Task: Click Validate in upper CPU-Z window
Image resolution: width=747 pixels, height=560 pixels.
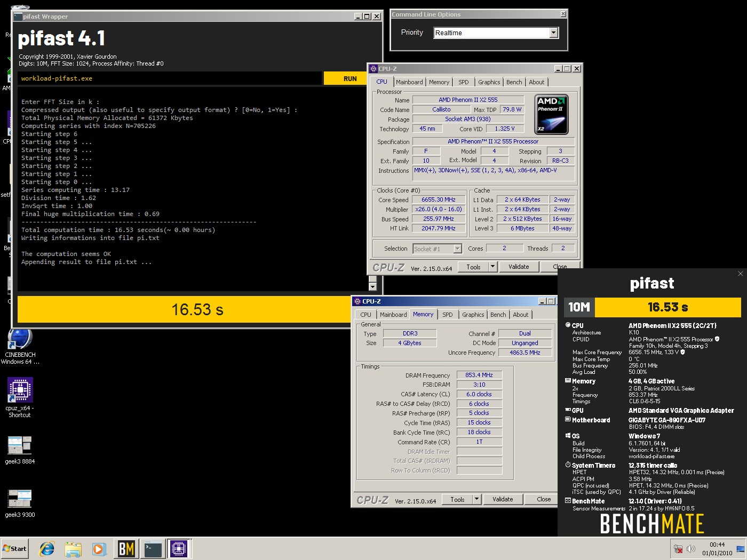Action: [x=519, y=267]
